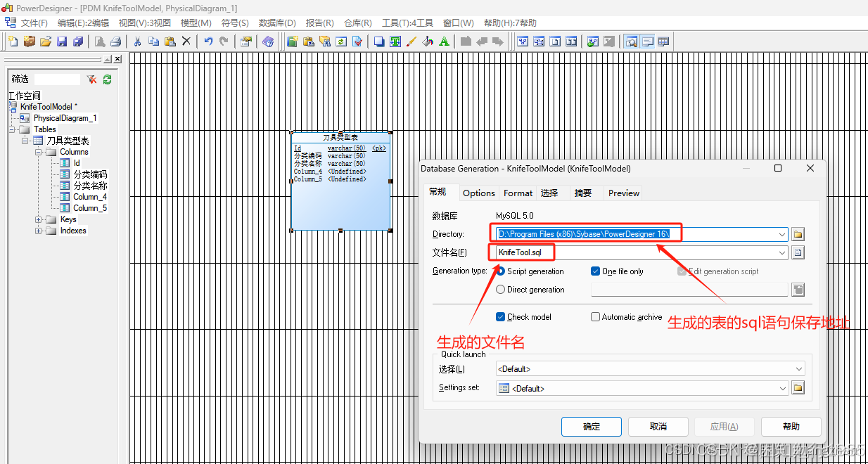Collapse the Tables tree node
This screenshot has height=464, width=868.
13,129
